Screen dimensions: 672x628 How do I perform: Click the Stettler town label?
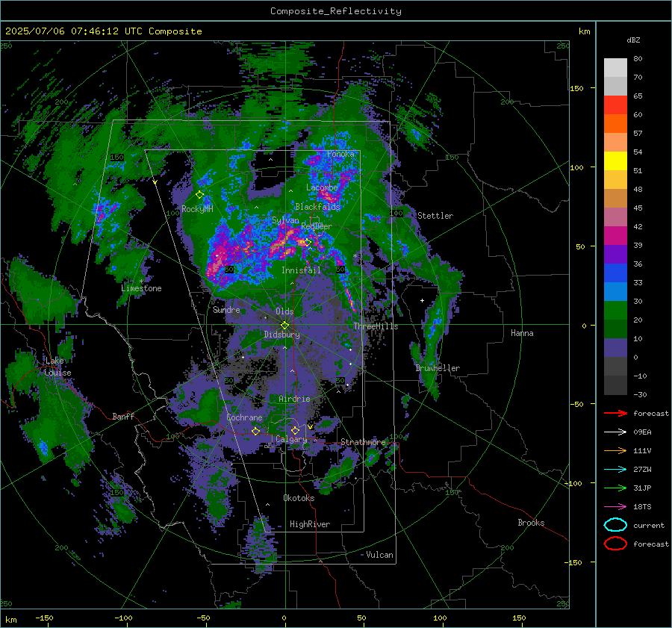[435, 216]
